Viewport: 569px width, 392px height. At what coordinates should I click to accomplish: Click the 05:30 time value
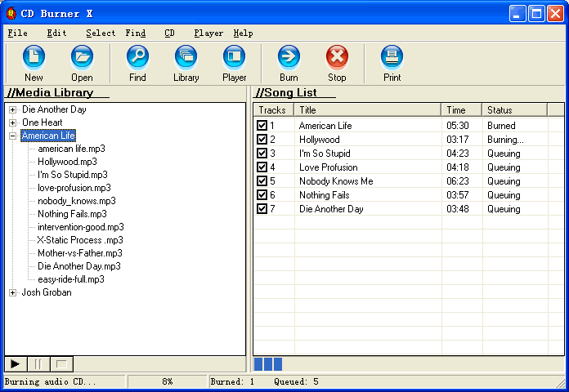(x=458, y=126)
